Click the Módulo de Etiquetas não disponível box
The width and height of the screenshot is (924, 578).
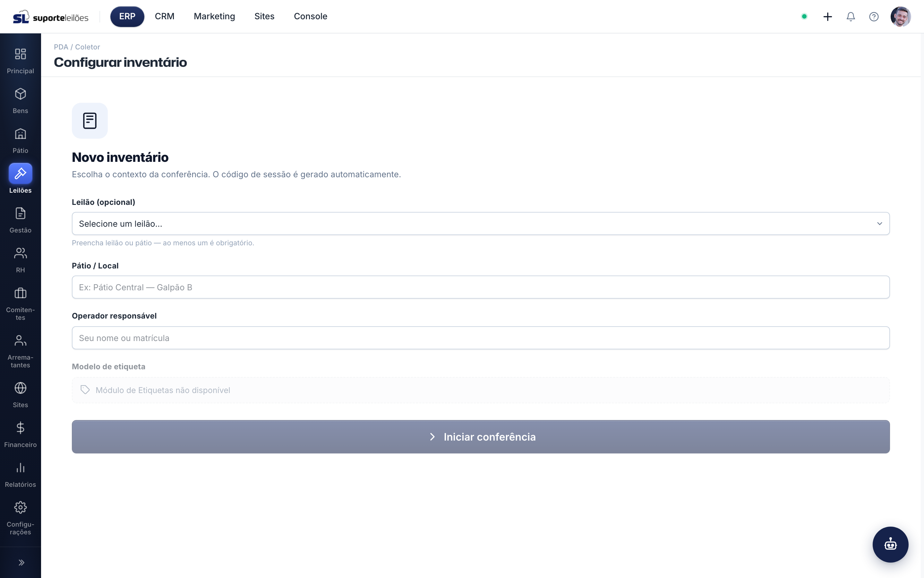[481, 390]
